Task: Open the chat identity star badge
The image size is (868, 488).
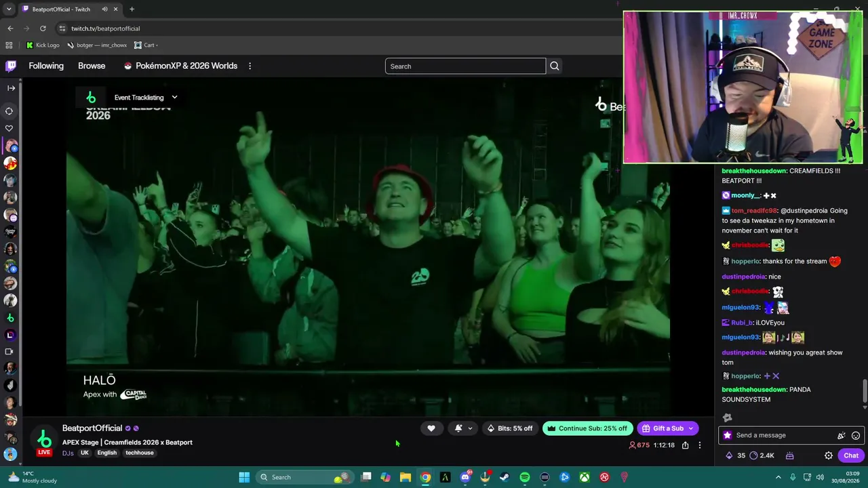Action: pyautogui.click(x=728, y=436)
